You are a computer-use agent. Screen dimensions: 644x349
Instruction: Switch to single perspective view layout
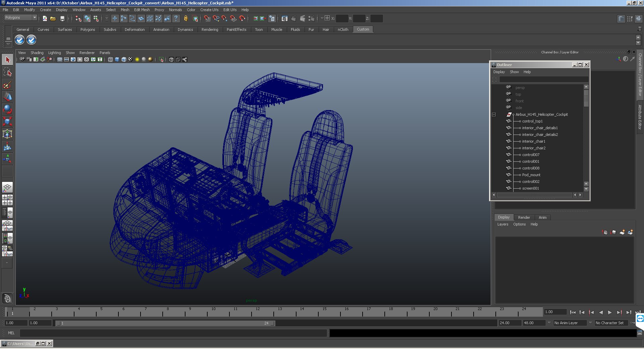click(7, 187)
